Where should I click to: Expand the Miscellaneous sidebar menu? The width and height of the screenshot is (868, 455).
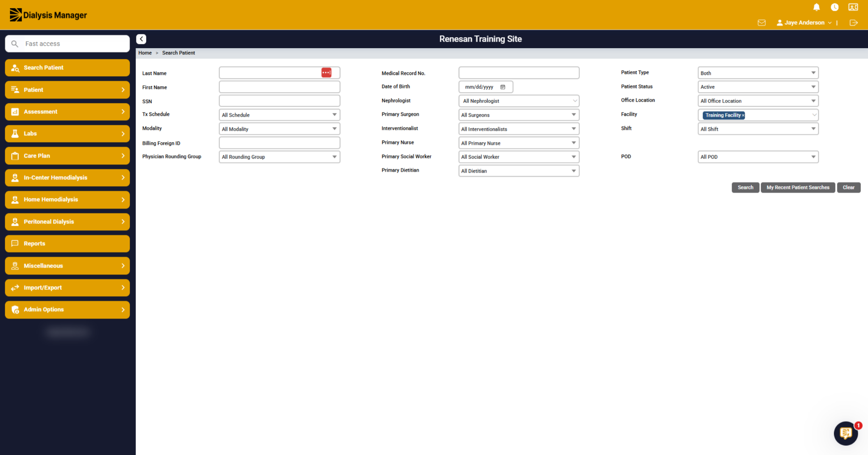tap(67, 266)
